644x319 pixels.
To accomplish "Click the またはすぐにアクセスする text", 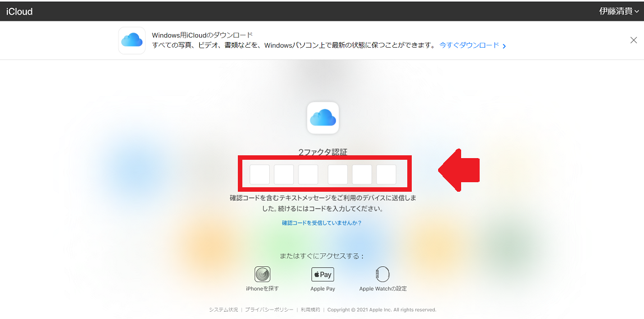I will tap(322, 256).
